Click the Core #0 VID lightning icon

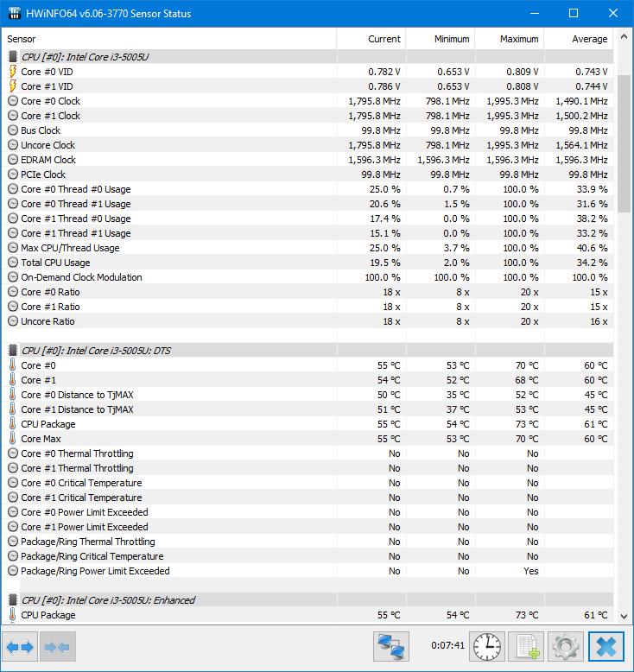coord(13,72)
